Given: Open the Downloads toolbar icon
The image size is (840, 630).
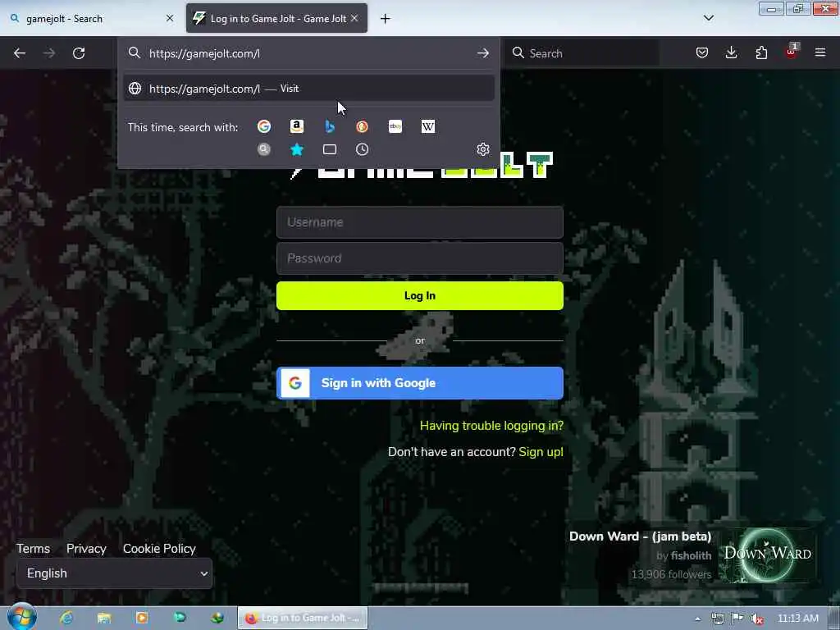Looking at the screenshot, I should coord(731,52).
